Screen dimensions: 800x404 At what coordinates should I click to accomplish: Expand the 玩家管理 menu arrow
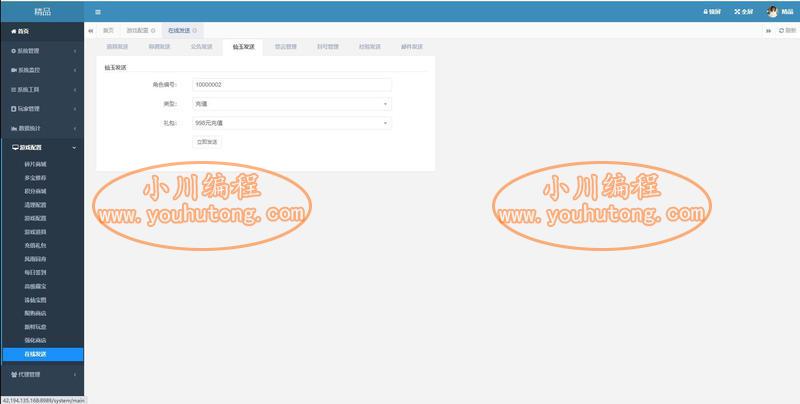(x=75, y=109)
